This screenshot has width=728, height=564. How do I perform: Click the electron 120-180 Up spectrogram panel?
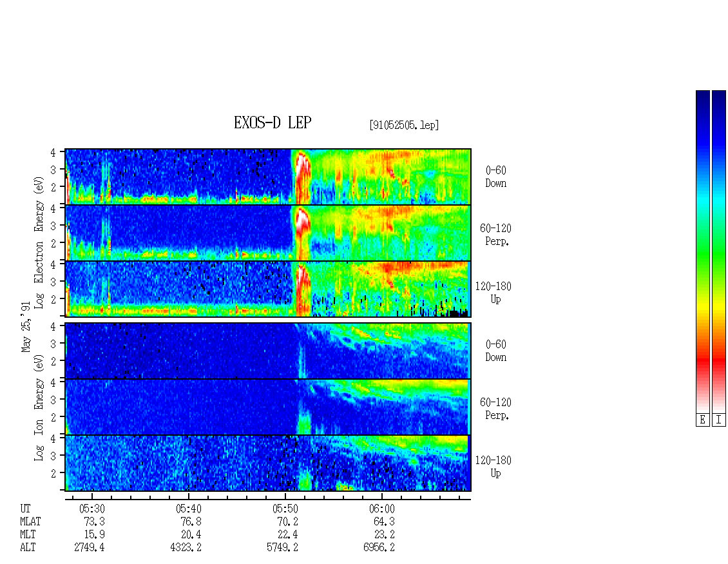click(268, 289)
